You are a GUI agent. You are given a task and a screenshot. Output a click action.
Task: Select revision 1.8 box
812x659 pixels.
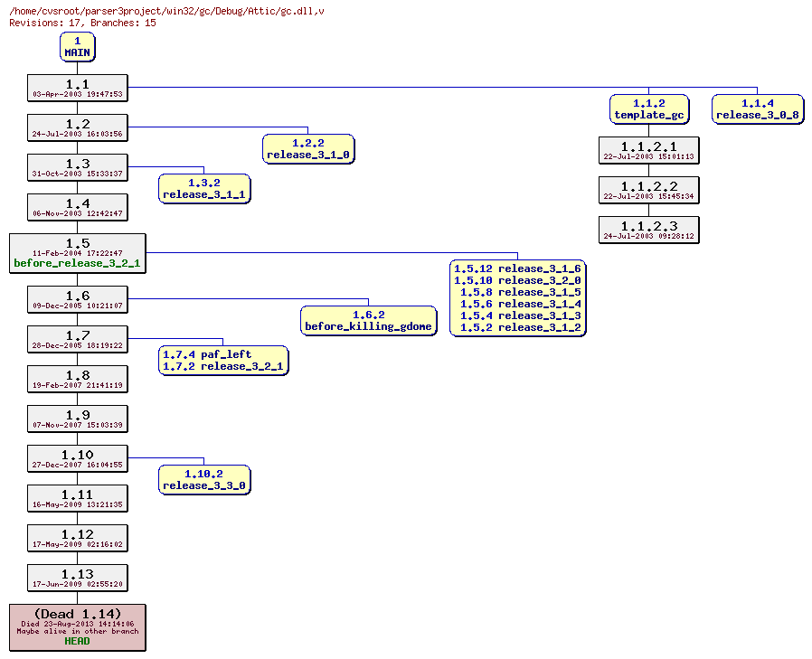click(x=77, y=380)
